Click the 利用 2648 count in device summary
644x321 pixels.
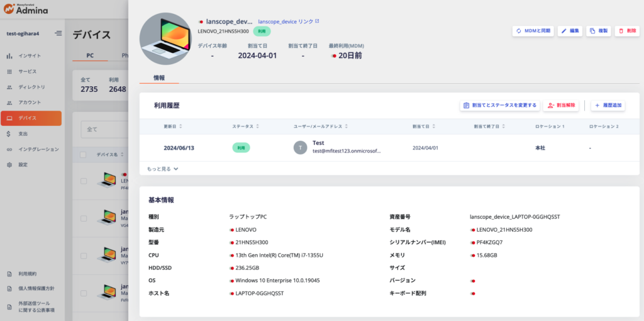pos(118,86)
